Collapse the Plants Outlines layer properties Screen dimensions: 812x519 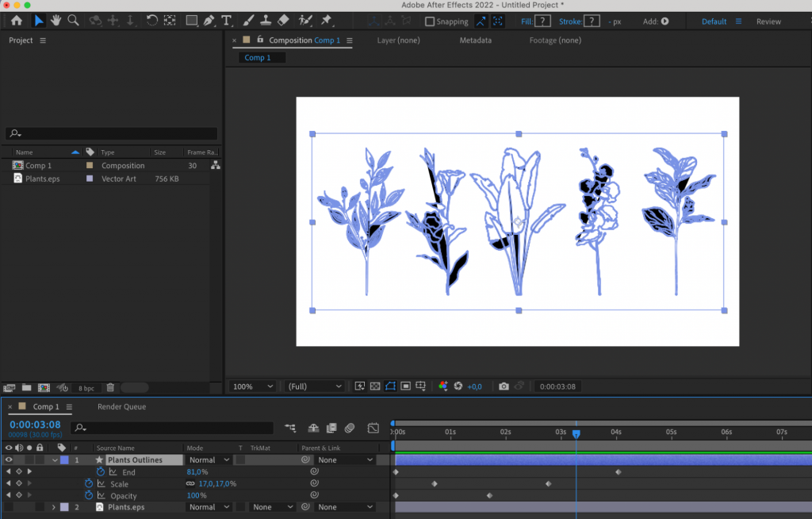click(55, 459)
